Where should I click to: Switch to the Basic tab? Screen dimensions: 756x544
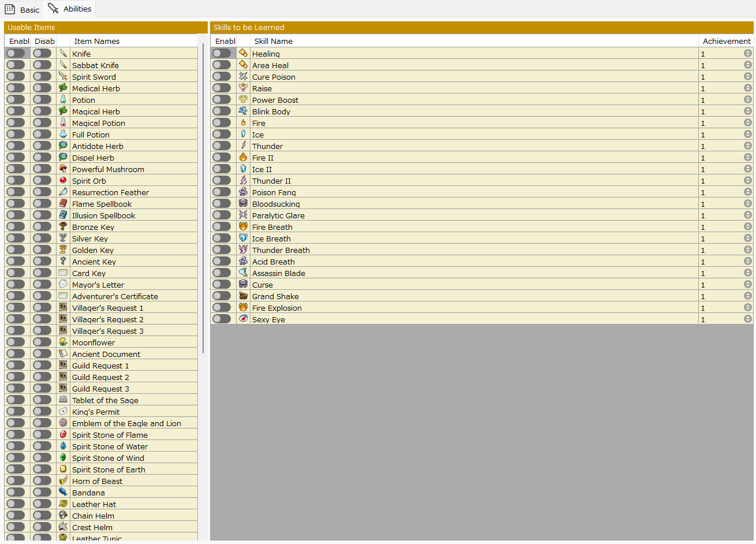click(23, 9)
